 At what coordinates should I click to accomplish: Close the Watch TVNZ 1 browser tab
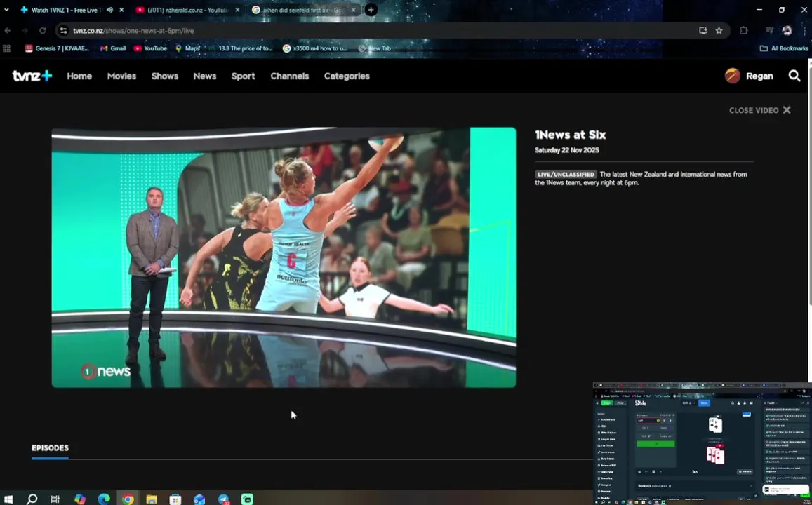[121, 10]
